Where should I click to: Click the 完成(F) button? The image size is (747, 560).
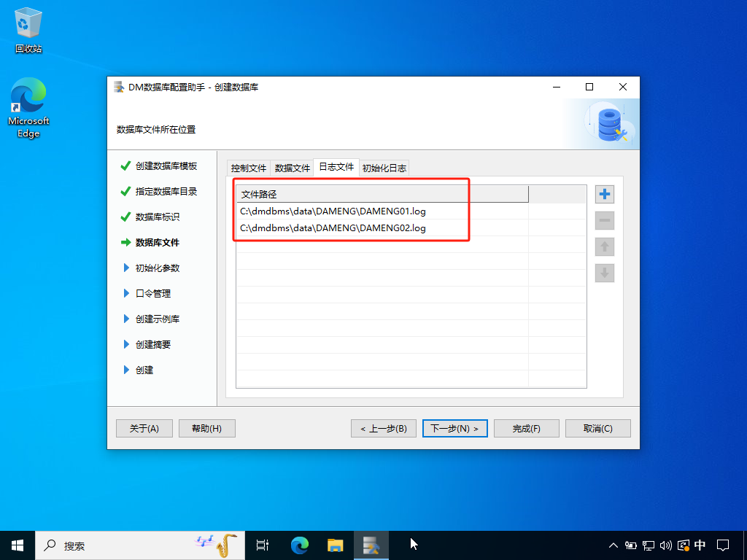[527, 429]
